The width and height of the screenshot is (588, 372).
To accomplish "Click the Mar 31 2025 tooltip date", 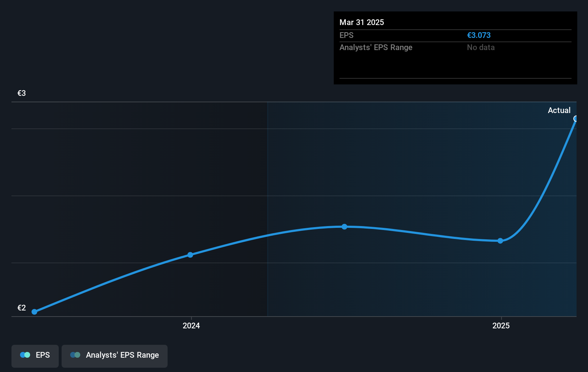I will 362,22.
